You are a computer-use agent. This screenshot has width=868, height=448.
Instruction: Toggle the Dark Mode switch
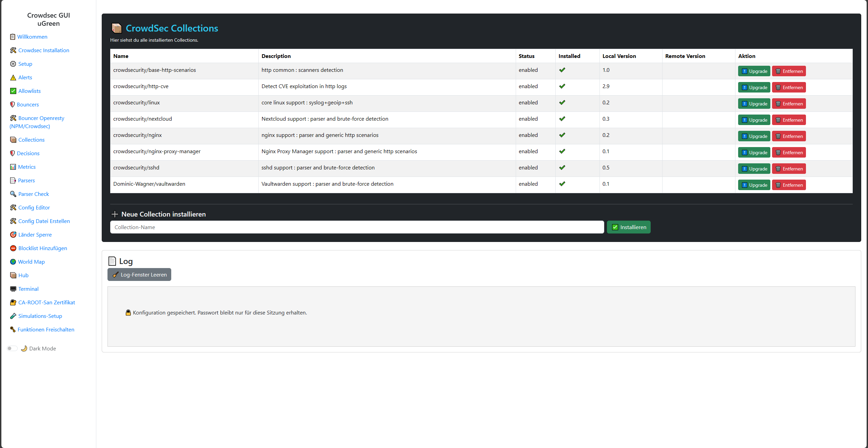[12, 348]
